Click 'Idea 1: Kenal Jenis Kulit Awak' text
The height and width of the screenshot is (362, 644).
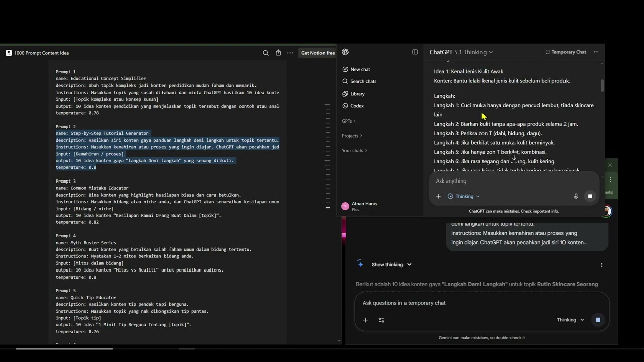(468, 72)
